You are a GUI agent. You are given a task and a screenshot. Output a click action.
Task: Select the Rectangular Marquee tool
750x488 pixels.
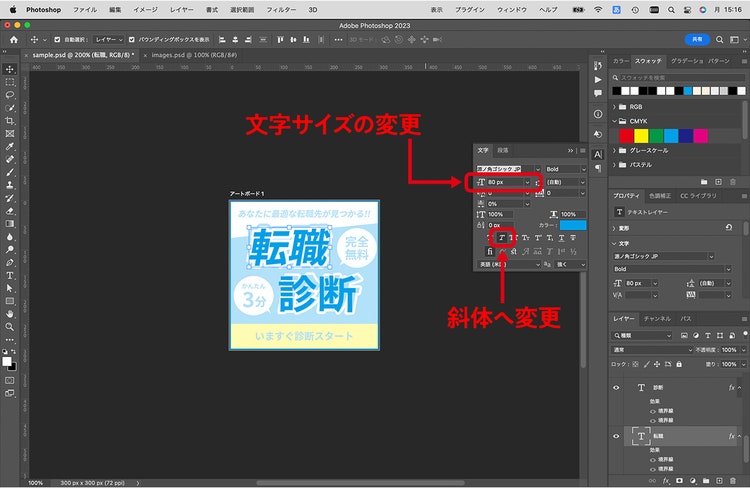pyautogui.click(x=10, y=82)
